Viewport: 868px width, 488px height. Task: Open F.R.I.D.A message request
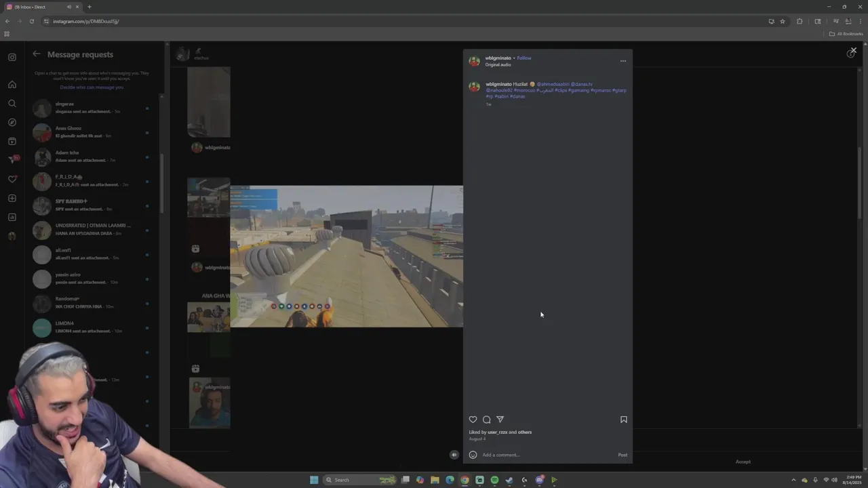point(92,181)
